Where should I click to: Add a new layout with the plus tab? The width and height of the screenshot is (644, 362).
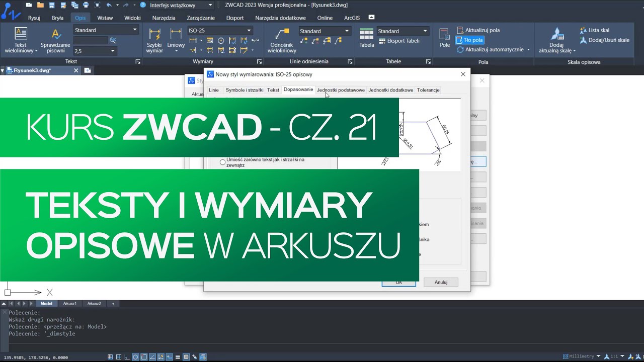[113, 304]
